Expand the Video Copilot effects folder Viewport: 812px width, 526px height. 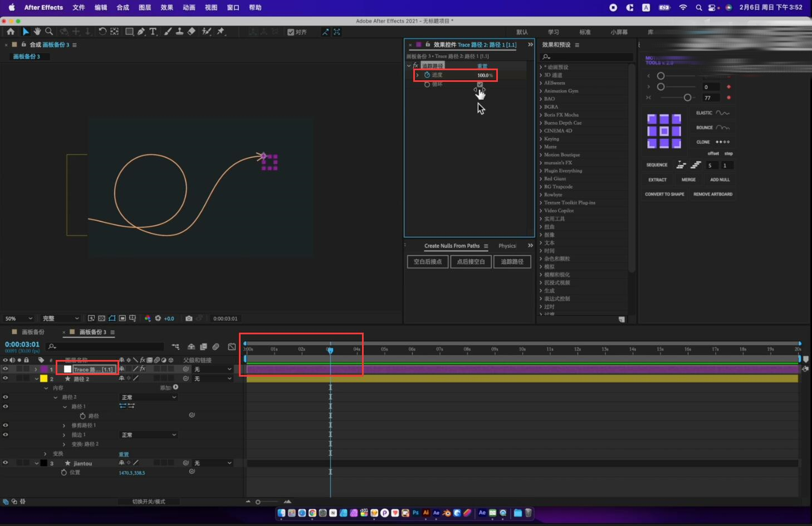541,211
